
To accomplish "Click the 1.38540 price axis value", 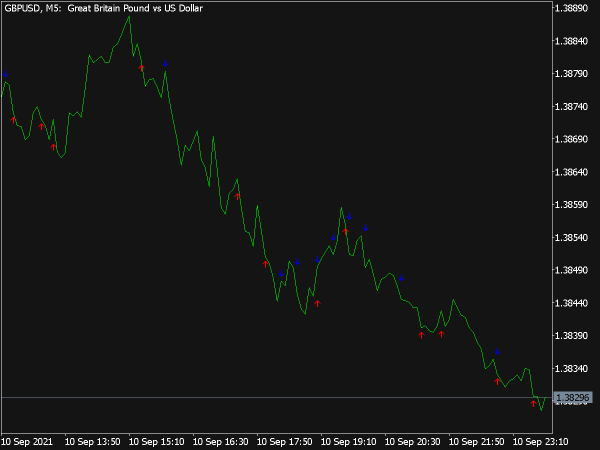I will (571, 237).
